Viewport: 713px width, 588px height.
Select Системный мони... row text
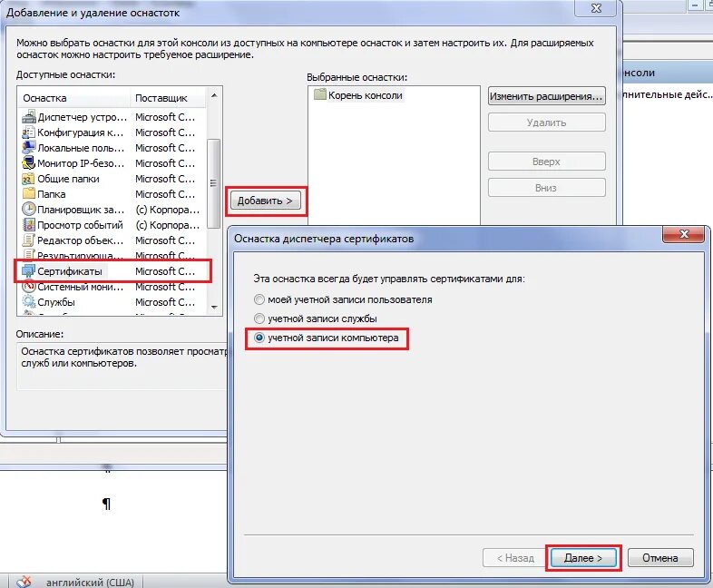coord(80,287)
